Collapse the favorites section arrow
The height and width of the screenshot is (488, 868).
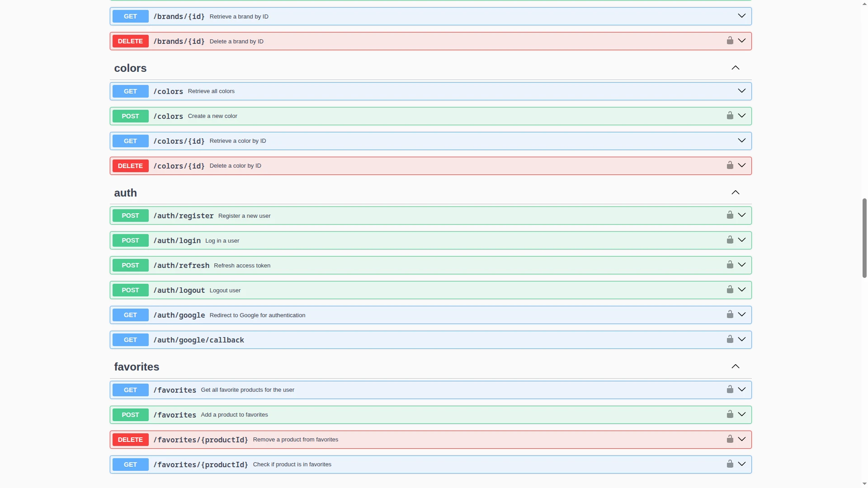pyautogui.click(x=736, y=366)
